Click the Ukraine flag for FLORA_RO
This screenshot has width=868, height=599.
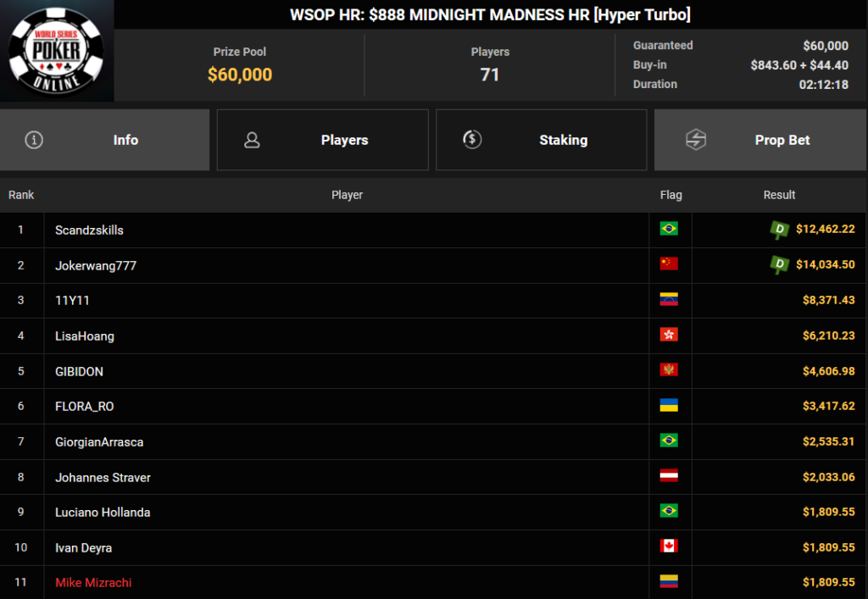coord(669,406)
